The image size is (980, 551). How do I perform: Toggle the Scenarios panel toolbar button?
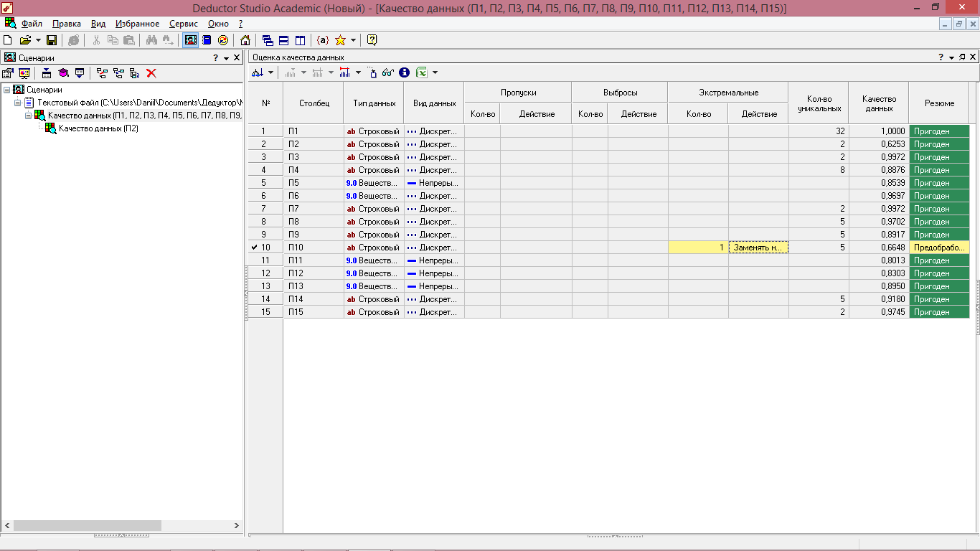click(x=191, y=40)
